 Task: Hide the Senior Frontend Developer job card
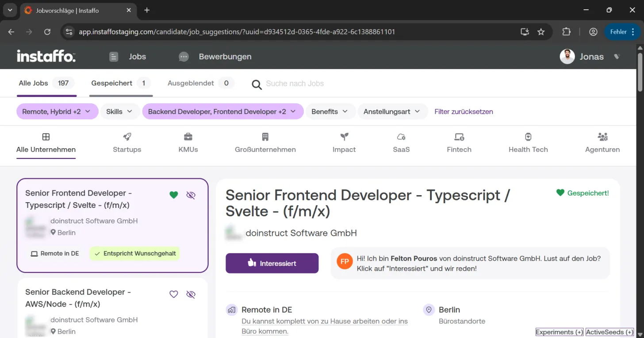click(x=191, y=195)
